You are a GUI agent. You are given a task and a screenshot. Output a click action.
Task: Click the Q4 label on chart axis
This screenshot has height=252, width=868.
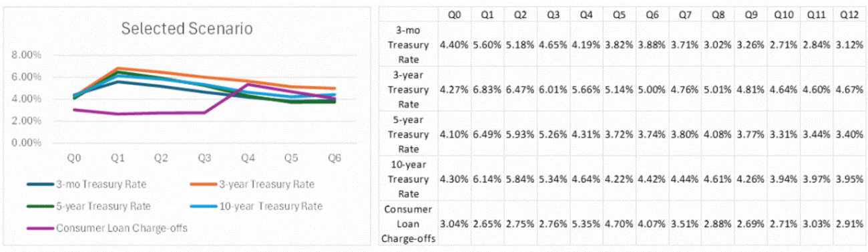coord(248,160)
